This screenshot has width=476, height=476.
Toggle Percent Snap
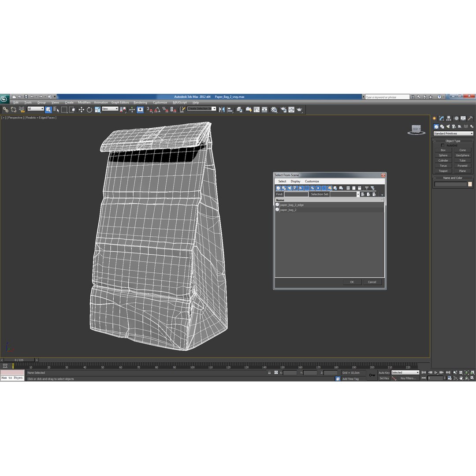(x=165, y=110)
